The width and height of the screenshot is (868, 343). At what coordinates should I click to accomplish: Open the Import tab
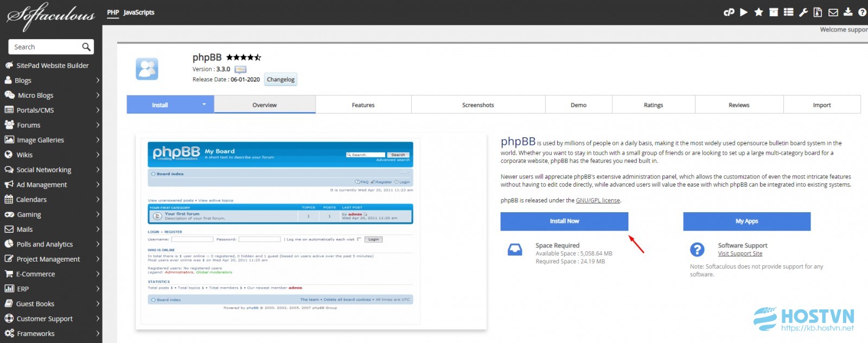822,105
